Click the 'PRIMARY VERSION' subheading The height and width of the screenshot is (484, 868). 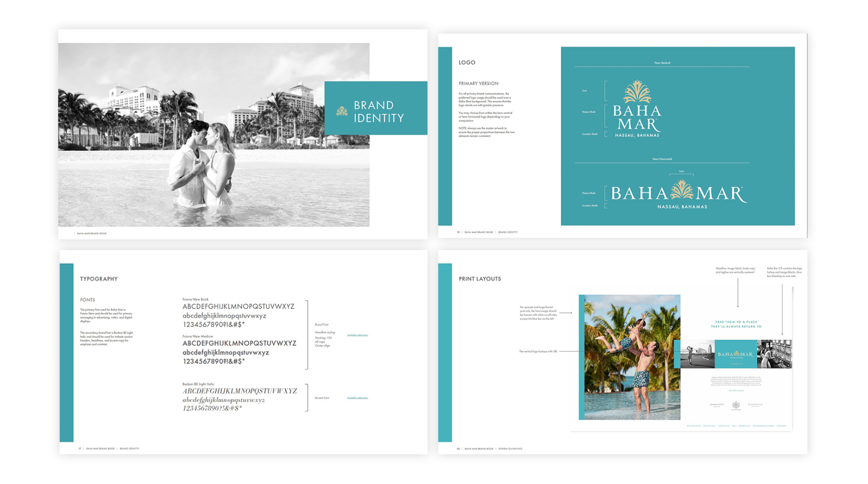point(478,84)
